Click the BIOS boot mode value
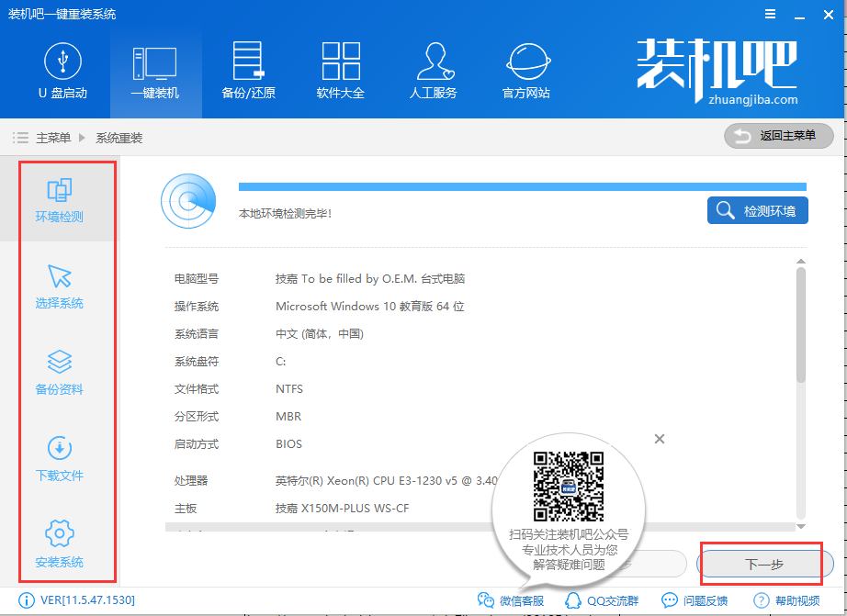 [289, 443]
